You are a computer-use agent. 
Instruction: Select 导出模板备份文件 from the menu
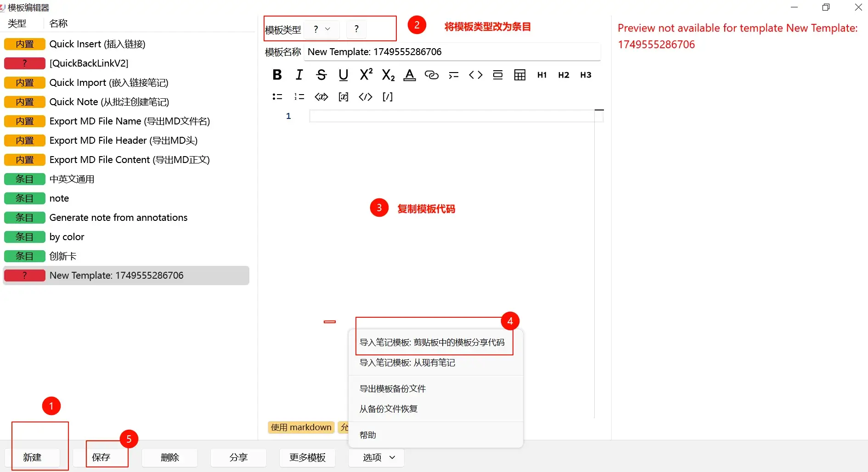click(393, 389)
